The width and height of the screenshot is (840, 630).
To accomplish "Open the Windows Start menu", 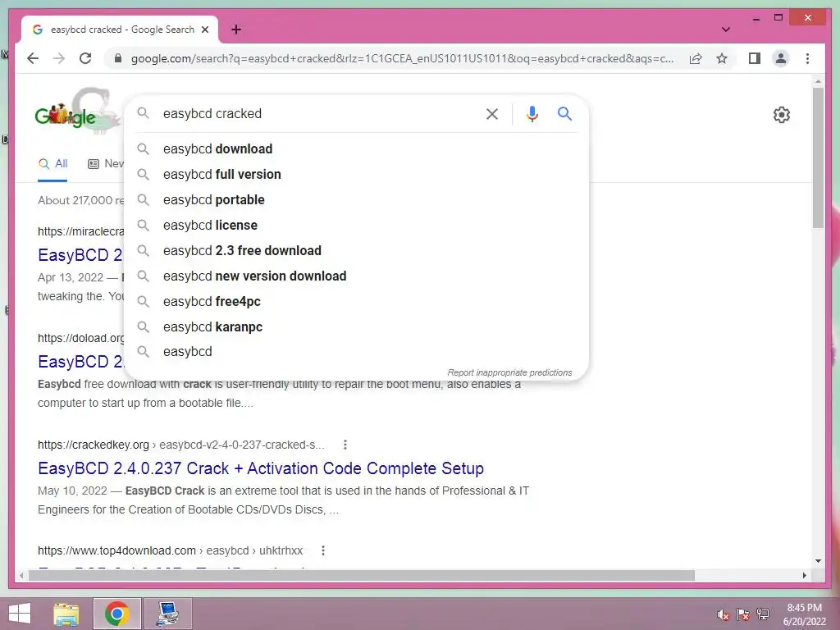I will coord(20,614).
